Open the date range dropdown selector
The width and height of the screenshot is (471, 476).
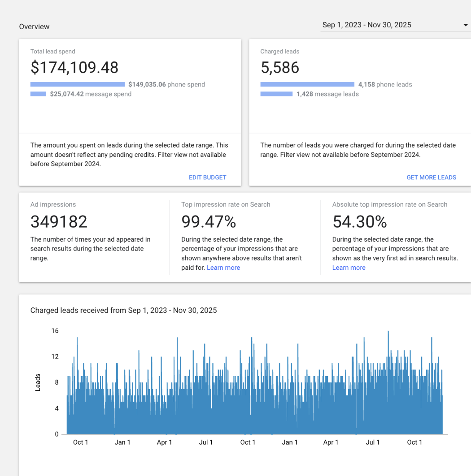(366, 25)
